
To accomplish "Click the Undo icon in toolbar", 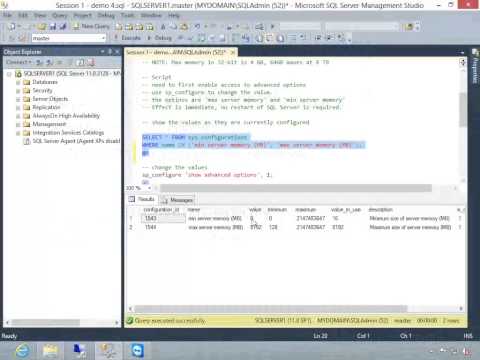I will [x=197, y=27].
